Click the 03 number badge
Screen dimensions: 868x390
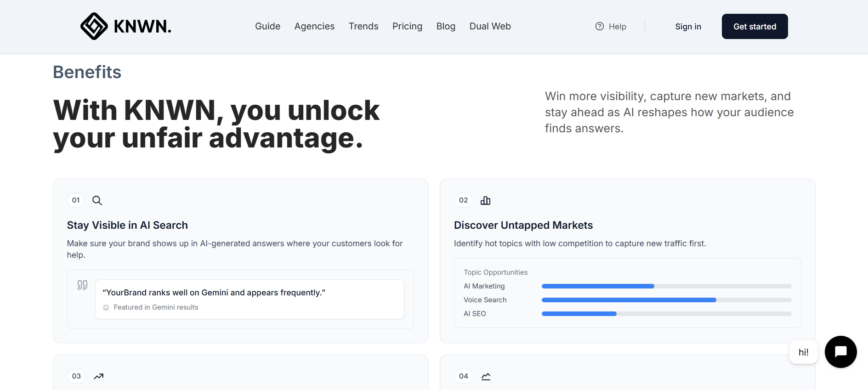point(76,376)
